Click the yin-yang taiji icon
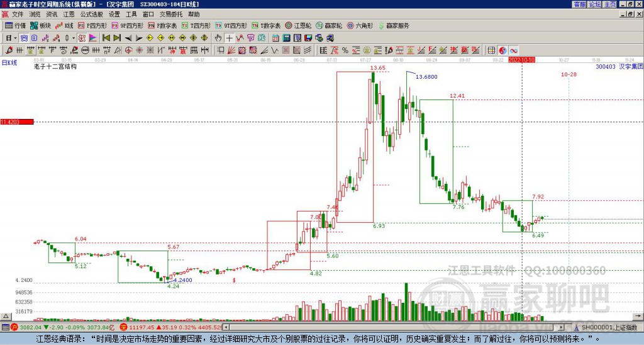Screen dimensions: 644x345 tap(502, 50)
